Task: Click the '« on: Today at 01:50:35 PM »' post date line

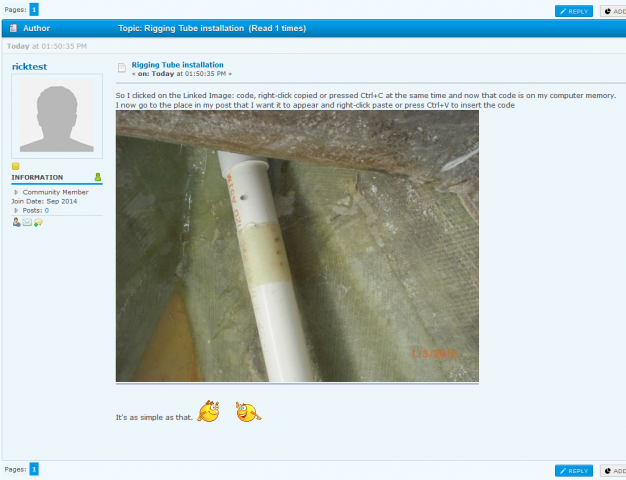Action: [x=182, y=74]
